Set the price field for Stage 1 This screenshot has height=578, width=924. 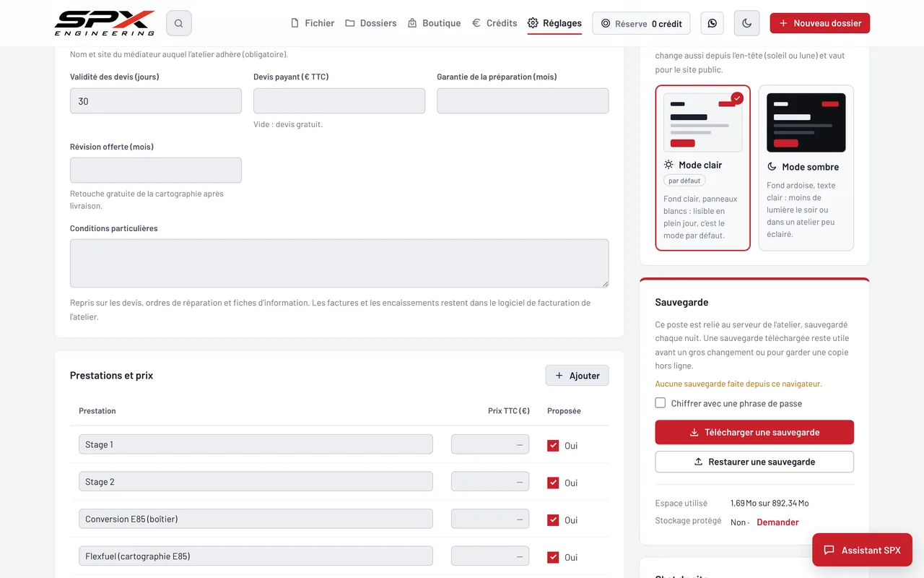490,444
